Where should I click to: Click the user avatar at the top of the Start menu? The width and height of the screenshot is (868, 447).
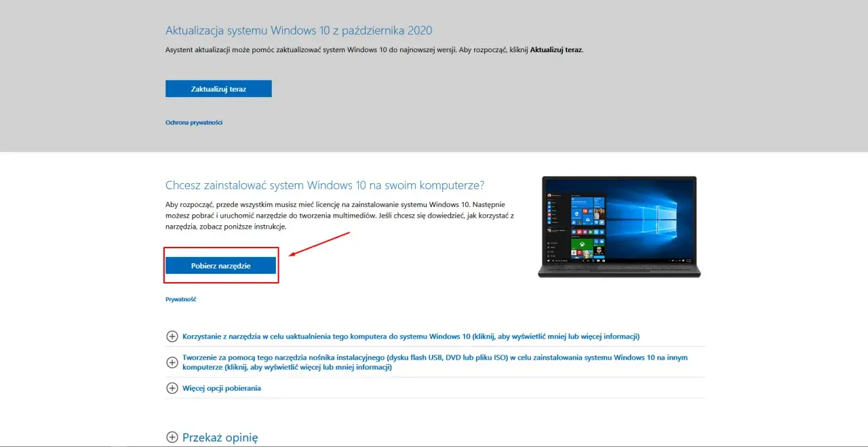click(x=549, y=195)
